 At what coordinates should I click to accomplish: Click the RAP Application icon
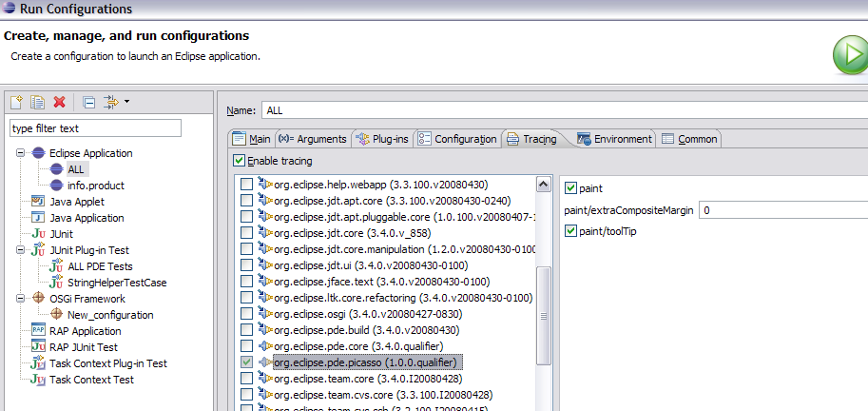(38, 331)
